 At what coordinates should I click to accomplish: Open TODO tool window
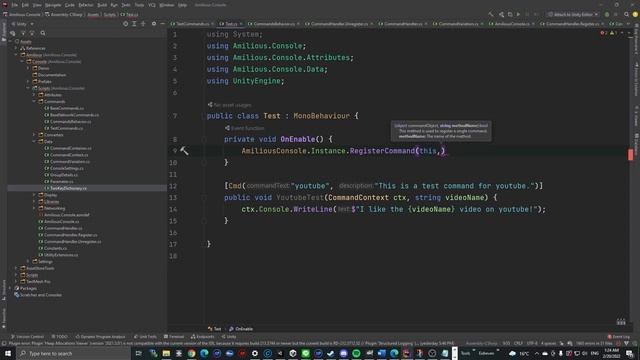60,337
